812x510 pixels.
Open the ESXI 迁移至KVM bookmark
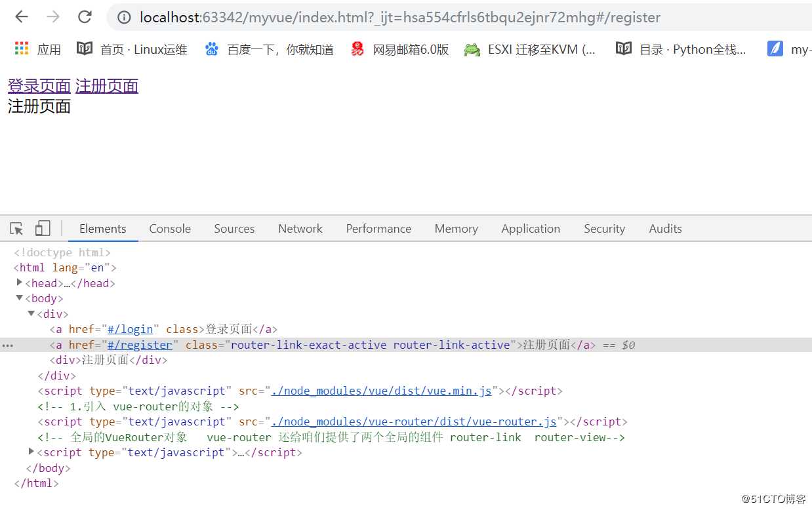[x=530, y=49]
